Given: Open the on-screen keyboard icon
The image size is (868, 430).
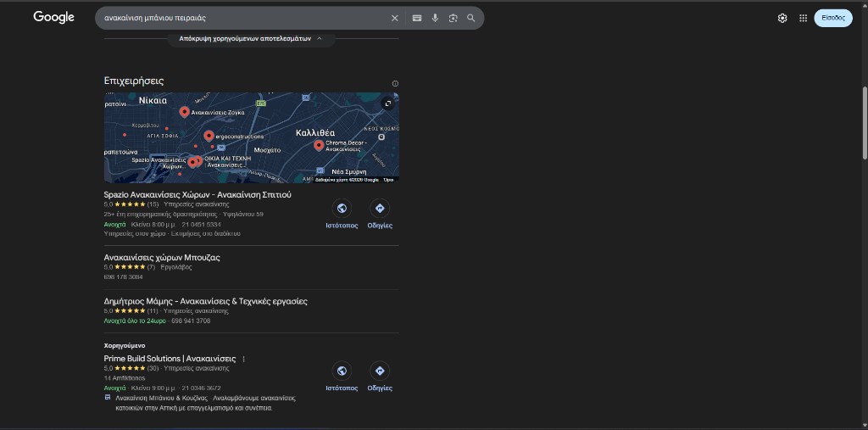Looking at the screenshot, I should [x=417, y=19].
